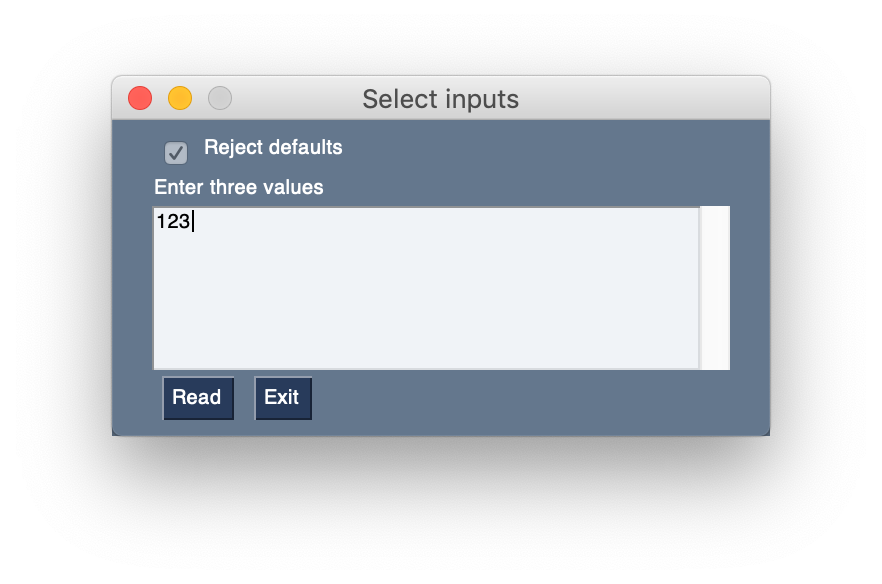Click Exit to close the dialog
882x584 pixels.
click(x=283, y=397)
